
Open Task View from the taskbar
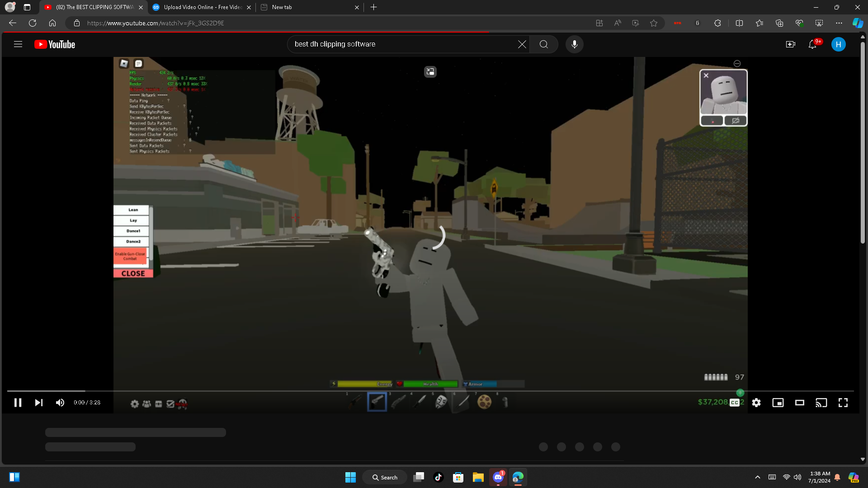(419, 477)
